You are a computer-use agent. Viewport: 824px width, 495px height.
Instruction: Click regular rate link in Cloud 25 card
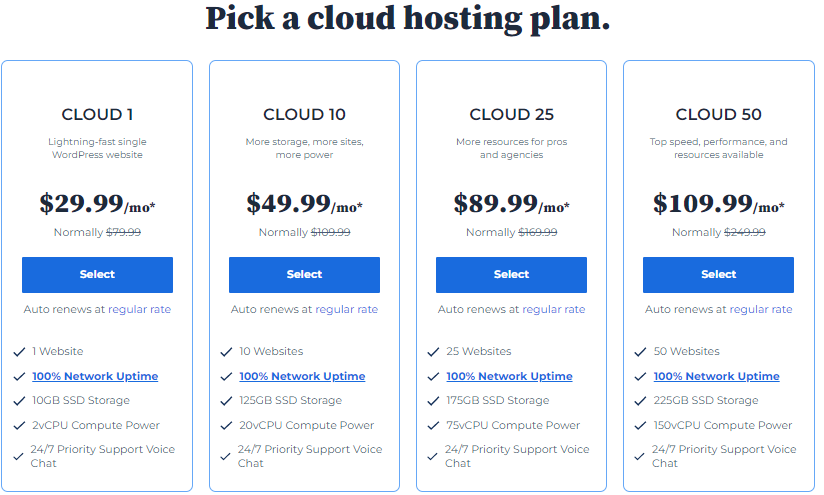[554, 309]
